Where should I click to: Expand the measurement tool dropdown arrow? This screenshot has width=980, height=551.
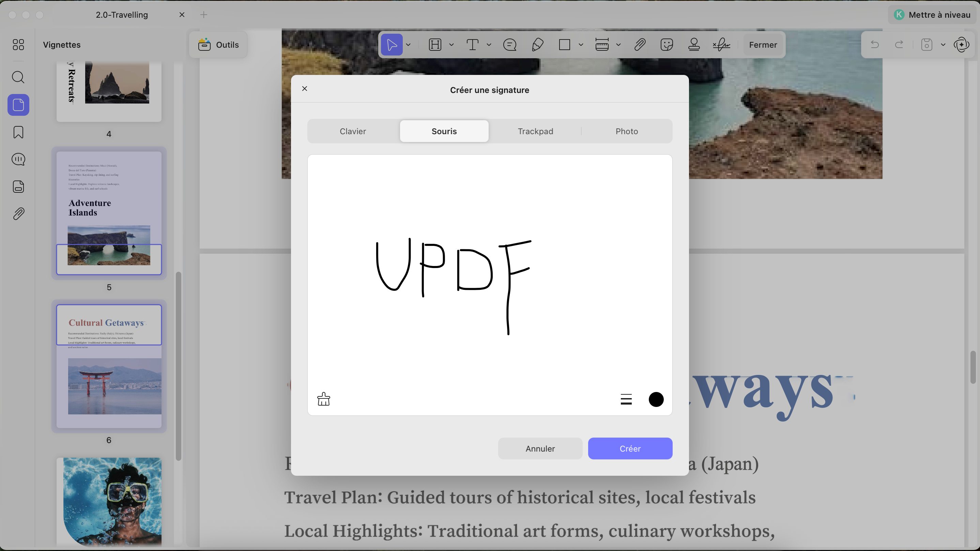coord(618,45)
